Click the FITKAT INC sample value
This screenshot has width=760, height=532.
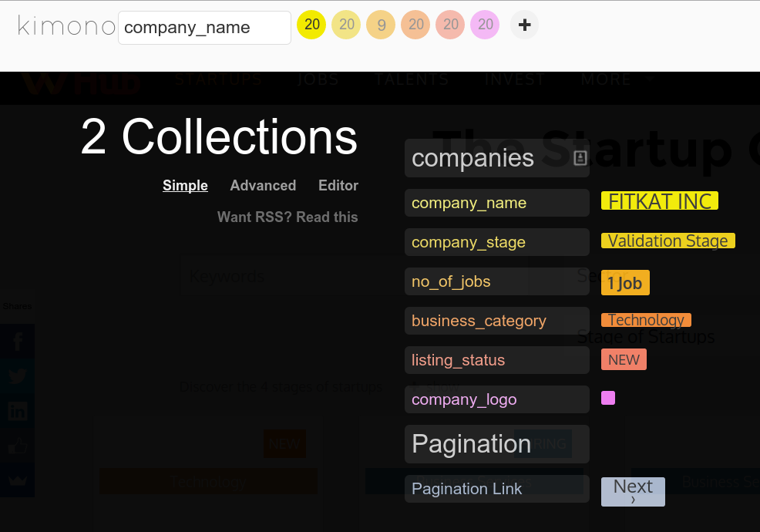660,200
